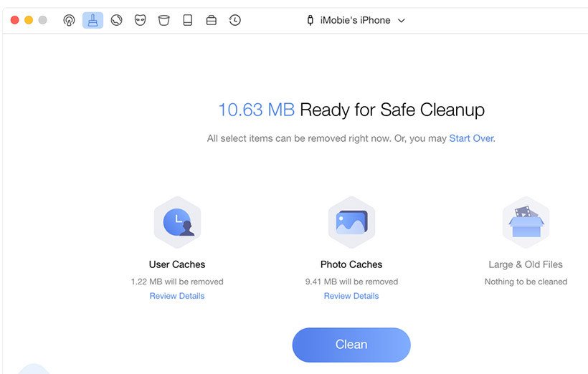Open the device-shaped toolbar icon

click(x=187, y=20)
